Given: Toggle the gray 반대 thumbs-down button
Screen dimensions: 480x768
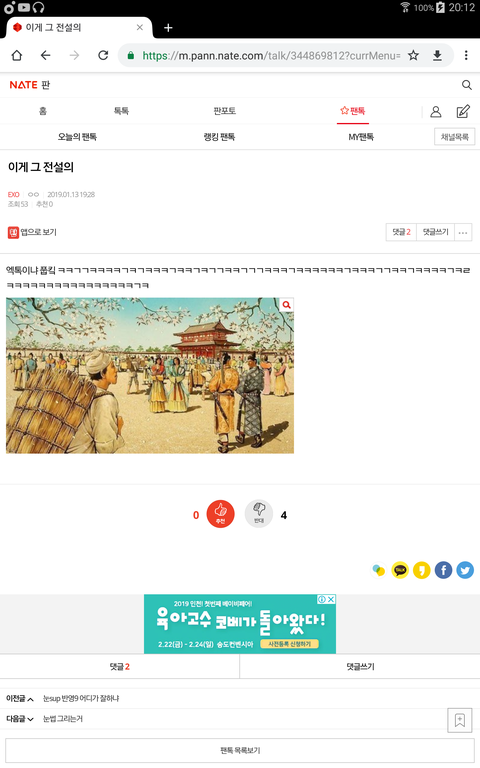Looking at the screenshot, I should coord(259,514).
